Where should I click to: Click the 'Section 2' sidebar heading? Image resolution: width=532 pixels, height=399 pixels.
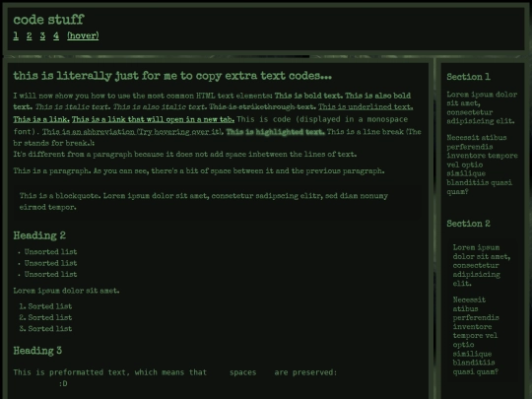pos(468,224)
